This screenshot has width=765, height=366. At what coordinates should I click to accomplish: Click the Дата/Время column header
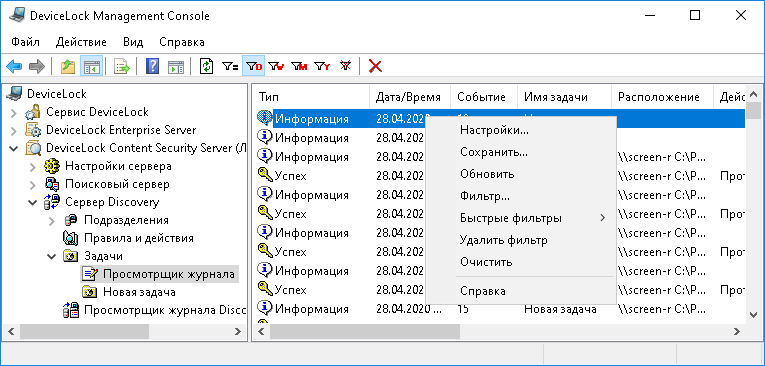(x=409, y=97)
